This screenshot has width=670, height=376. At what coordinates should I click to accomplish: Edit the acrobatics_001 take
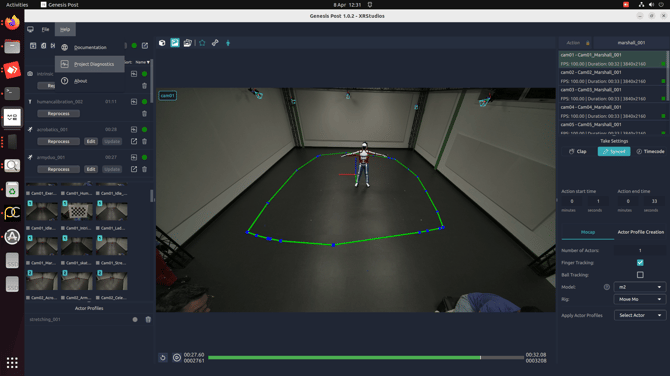coord(91,141)
